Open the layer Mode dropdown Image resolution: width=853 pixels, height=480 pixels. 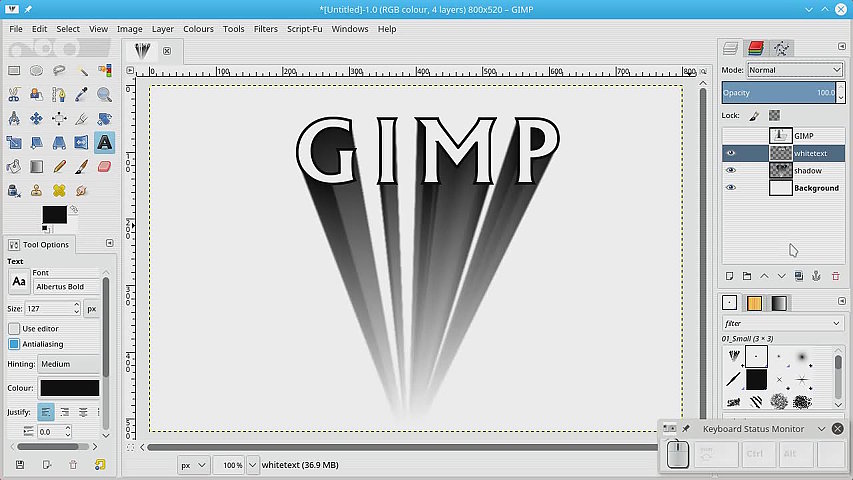coord(795,70)
